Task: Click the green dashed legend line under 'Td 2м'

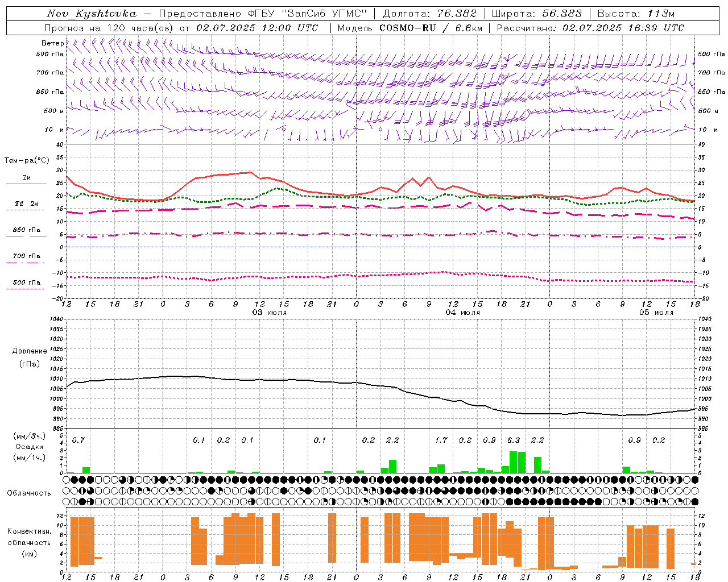Action: point(26,210)
